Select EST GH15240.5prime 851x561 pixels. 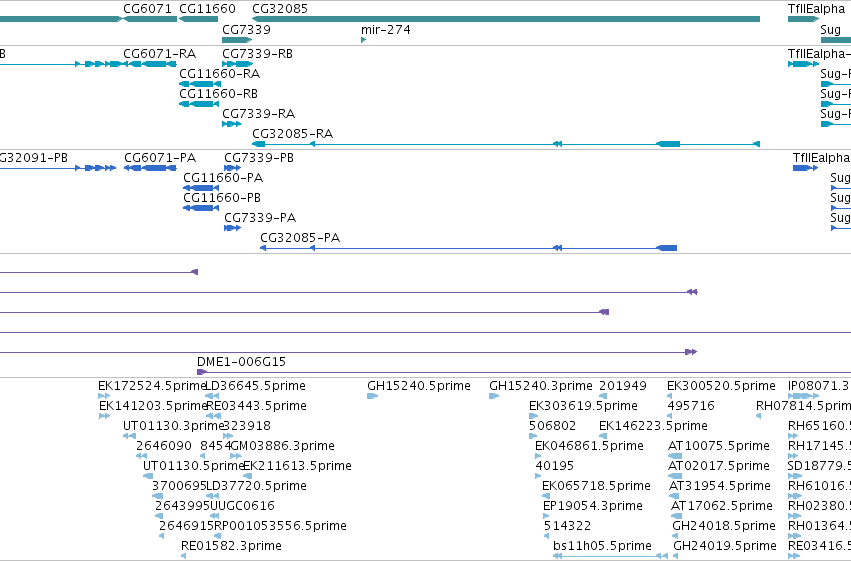(x=419, y=386)
